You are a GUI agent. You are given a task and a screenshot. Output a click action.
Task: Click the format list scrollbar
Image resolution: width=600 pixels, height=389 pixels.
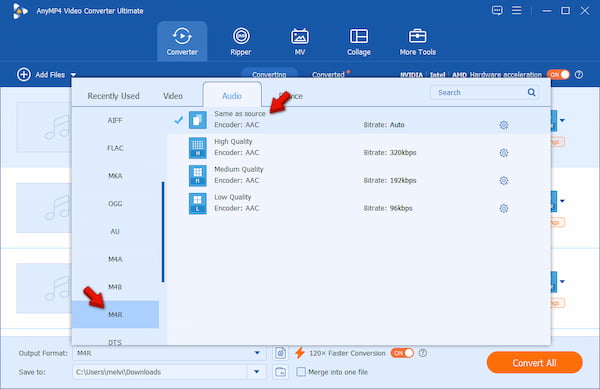click(x=163, y=232)
